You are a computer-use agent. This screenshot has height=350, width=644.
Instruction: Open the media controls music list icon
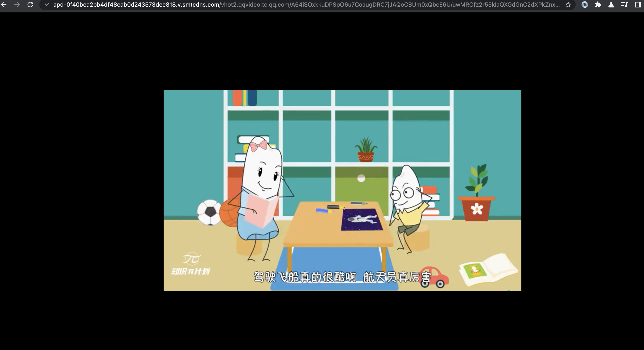coord(624,5)
